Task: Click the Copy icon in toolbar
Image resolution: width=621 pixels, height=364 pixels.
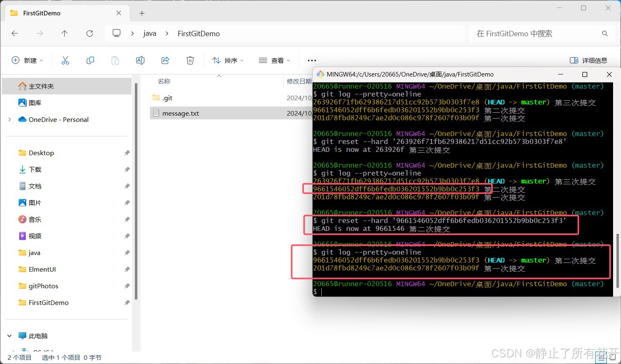Action: click(x=90, y=60)
